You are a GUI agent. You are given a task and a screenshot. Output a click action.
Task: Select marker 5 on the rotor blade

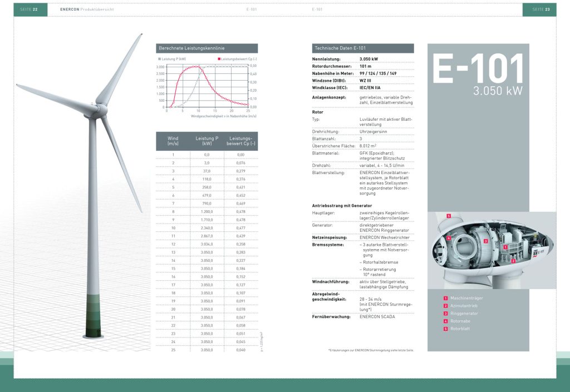coord(449,216)
